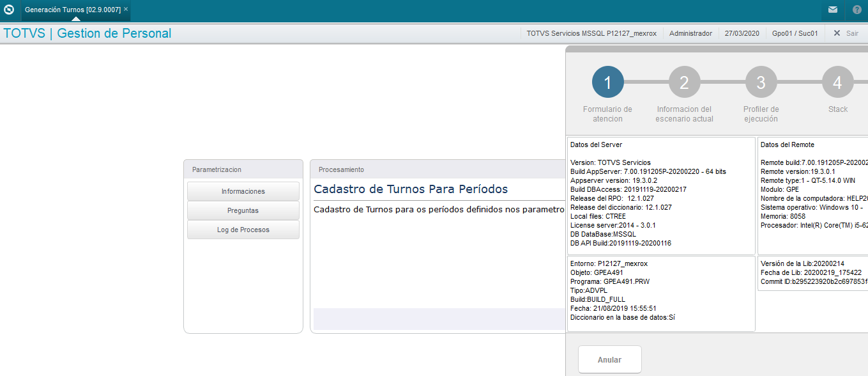Click the Administrador user label
The height and width of the screenshot is (376, 868).
tap(690, 33)
